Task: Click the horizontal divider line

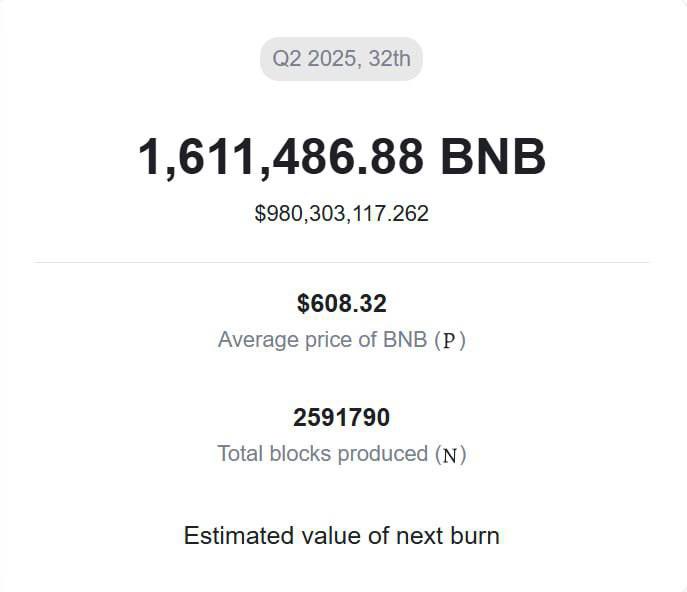Action: tap(341, 262)
